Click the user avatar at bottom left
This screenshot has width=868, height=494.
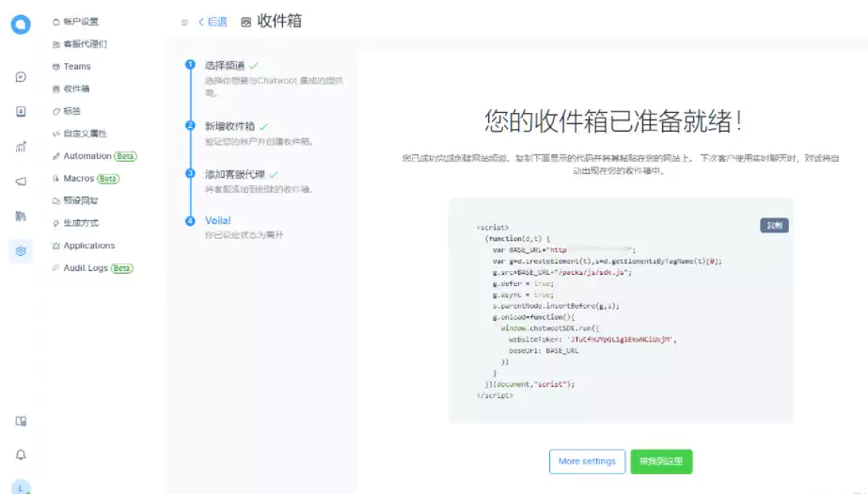(x=21, y=486)
